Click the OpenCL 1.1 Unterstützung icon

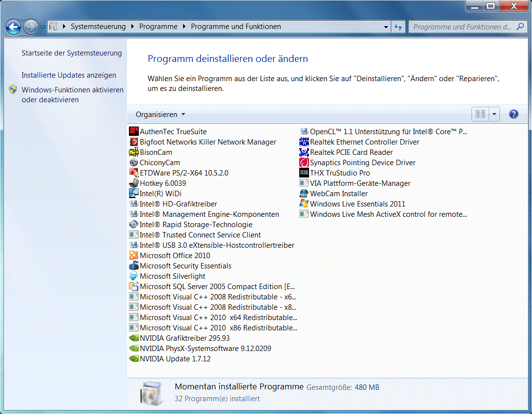point(304,131)
